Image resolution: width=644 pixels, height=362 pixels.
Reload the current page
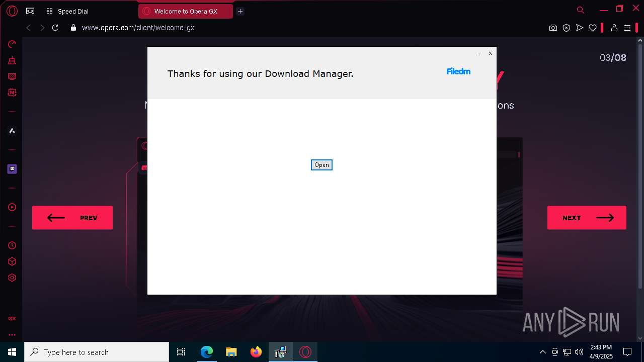coord(55,28)
